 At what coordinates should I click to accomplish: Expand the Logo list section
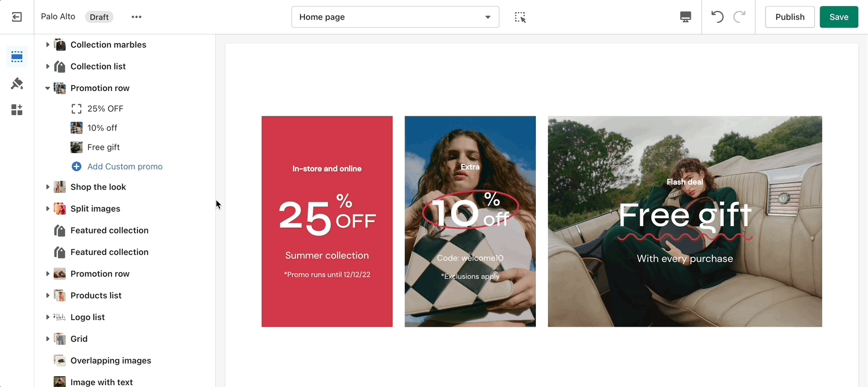48,317
